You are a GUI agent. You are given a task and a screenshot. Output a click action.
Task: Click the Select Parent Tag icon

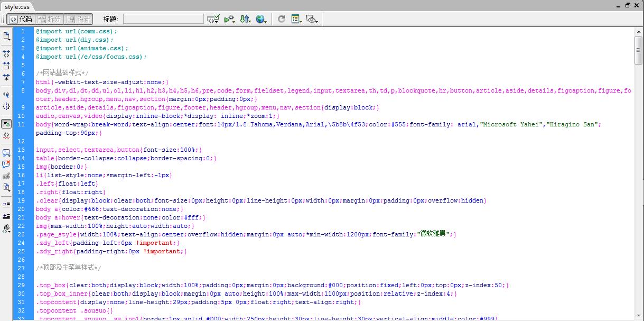pos(6,95)
